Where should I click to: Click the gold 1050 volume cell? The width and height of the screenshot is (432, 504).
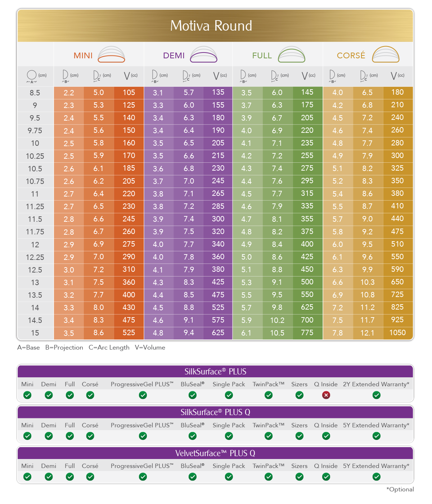point(397,333)
